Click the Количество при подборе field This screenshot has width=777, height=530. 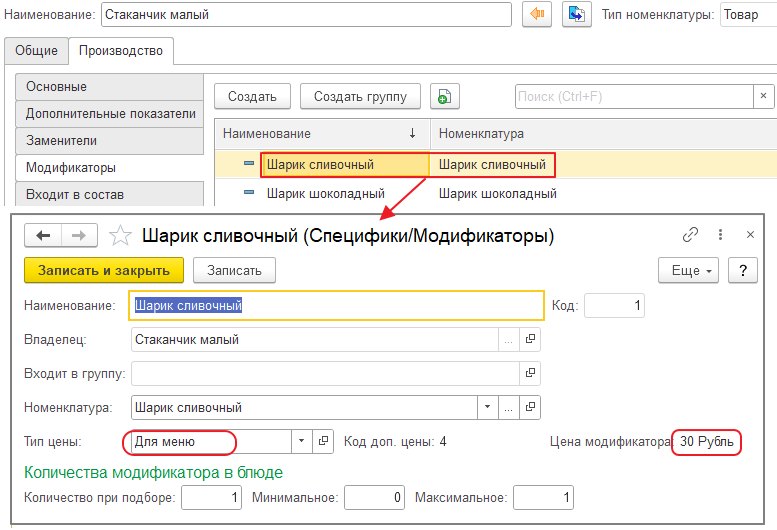point(212,497)
